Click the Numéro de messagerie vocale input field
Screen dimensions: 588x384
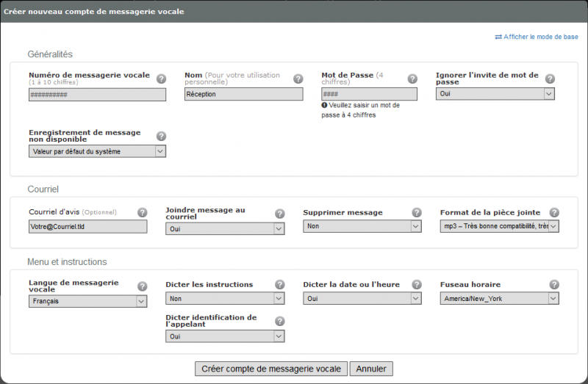(x=97, y=95)
